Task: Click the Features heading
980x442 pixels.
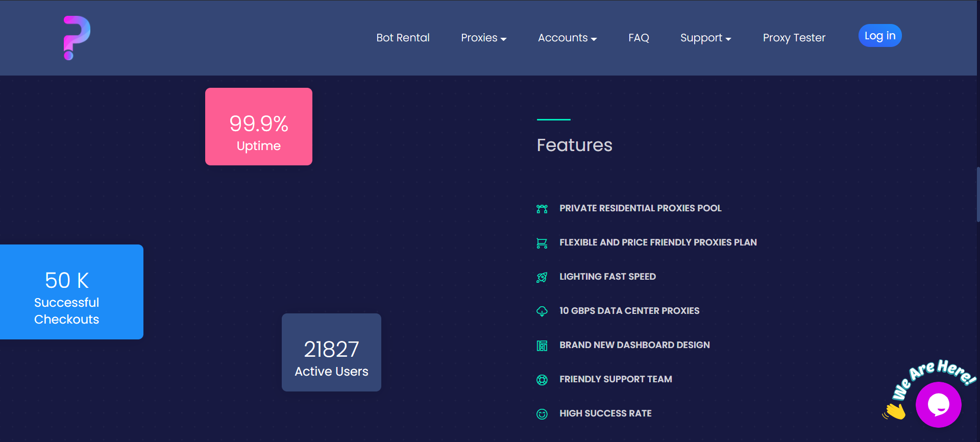Action: click(574, 145)
